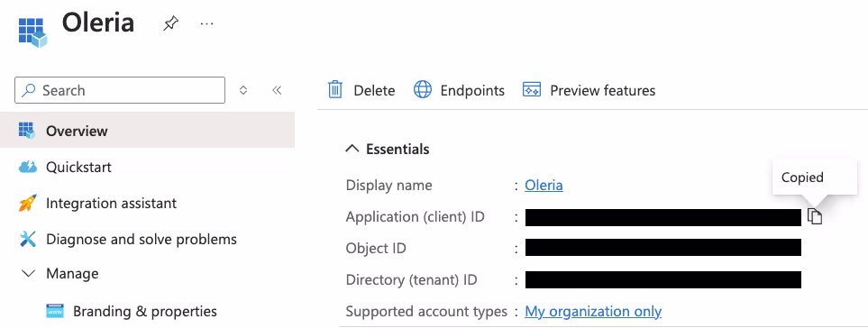The width and height of the screenshot is (868, 328).
Task: Click the Preview features icon
Action: (532, 89)
